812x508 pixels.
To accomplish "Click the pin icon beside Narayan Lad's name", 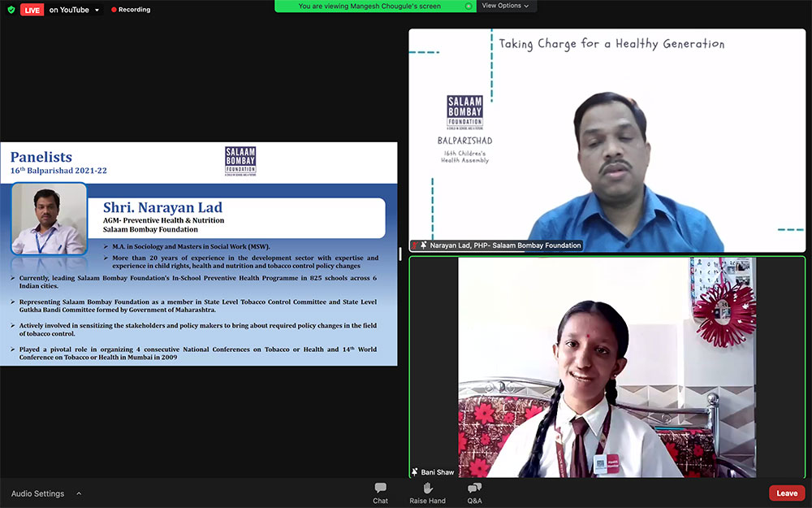I will coord(424,245).
